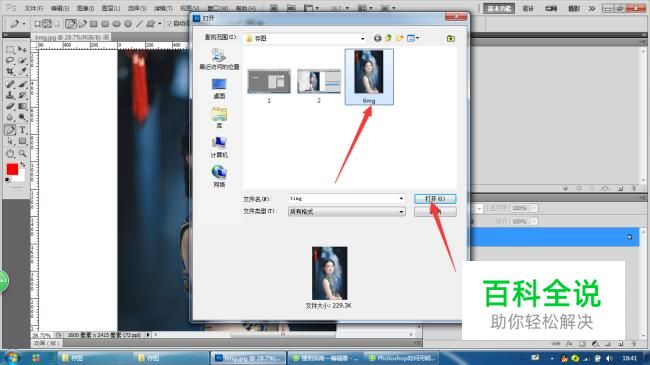Select the Quick Selection tool
This screenshot has width=650, height=365.
pyautogui.click(x=22, y=61)
